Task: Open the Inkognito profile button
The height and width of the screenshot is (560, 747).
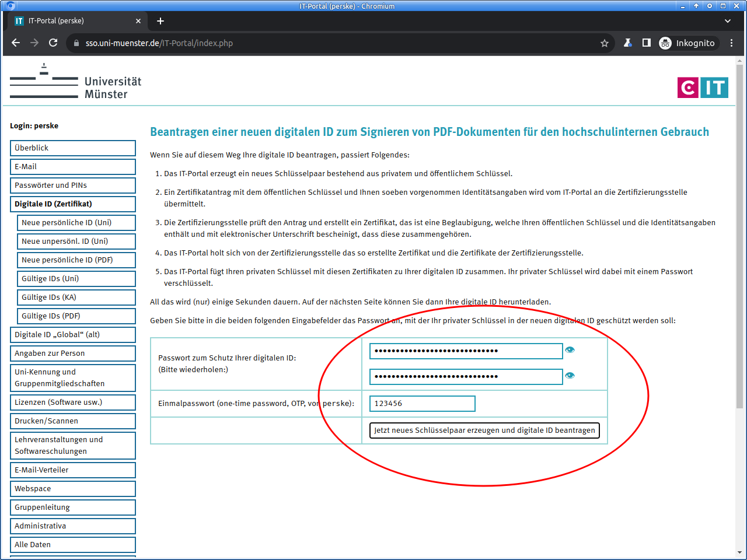Action: tap(687, 43)
